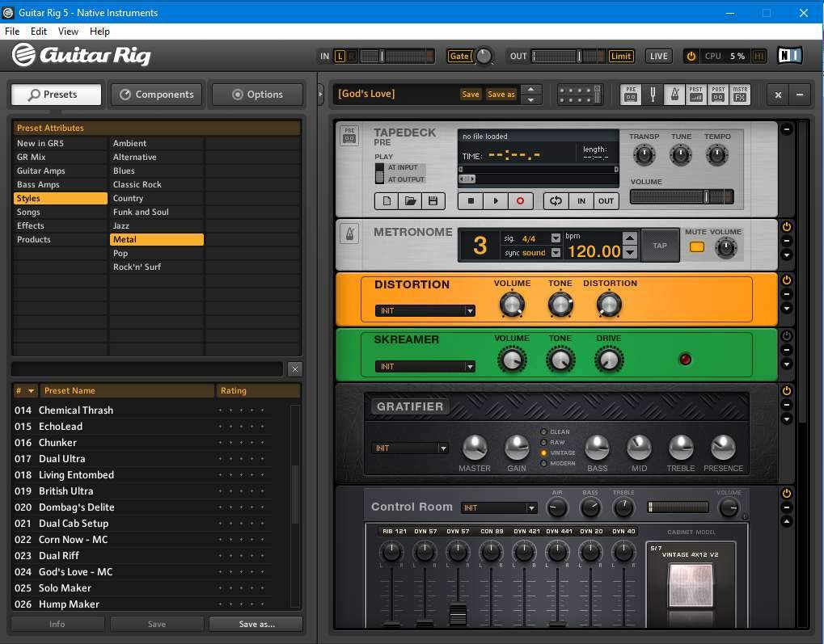This screenshot has width=824, height=644.
Task: Click the metronome module icon
Action: coord(349,234)
